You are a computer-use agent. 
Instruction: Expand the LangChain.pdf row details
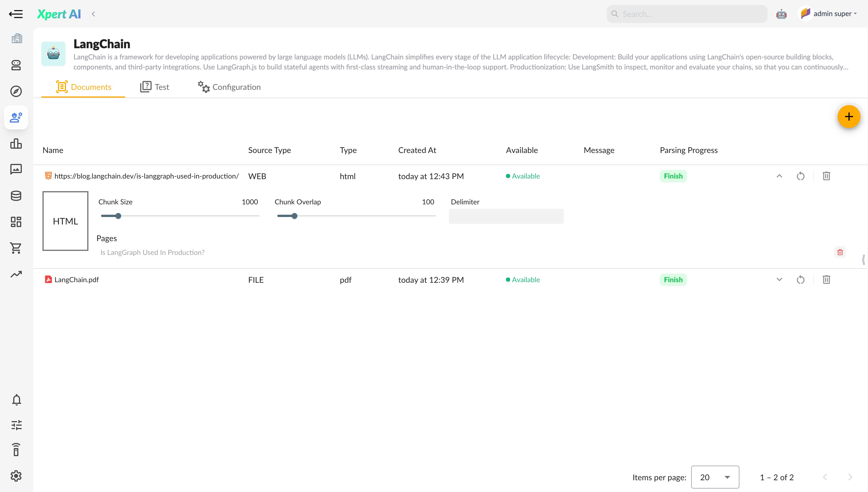(x=779, y=280)
